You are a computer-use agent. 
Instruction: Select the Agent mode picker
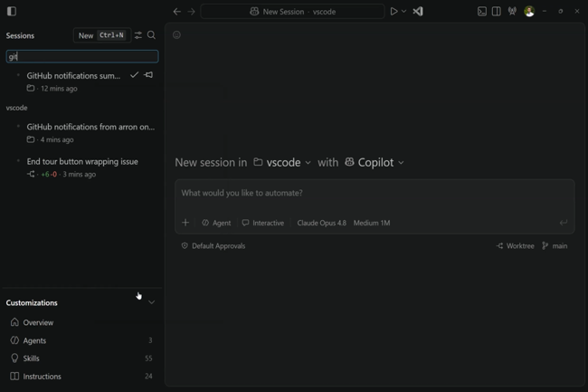pos(216,223)
